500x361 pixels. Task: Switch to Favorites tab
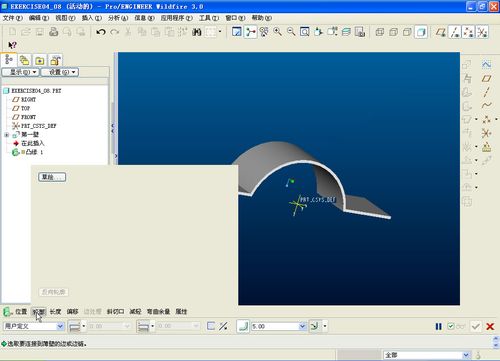tap(55, 60)
